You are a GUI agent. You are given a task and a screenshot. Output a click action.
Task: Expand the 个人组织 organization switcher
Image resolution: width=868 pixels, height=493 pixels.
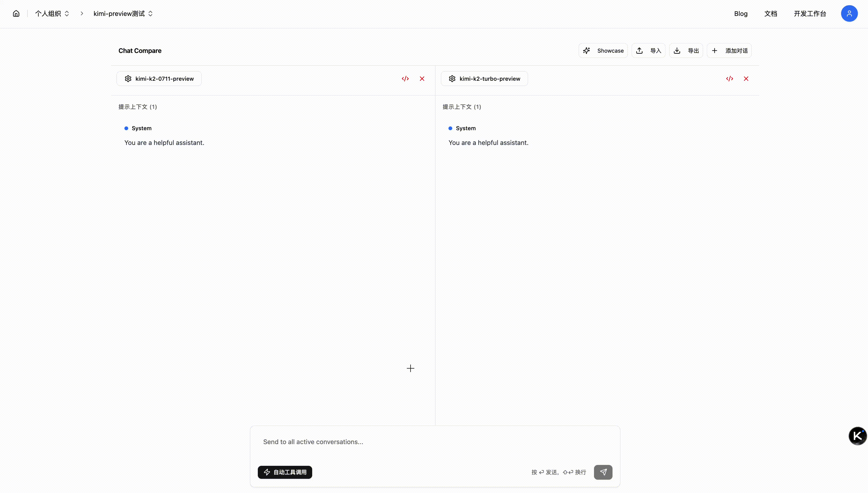(52, 14)
